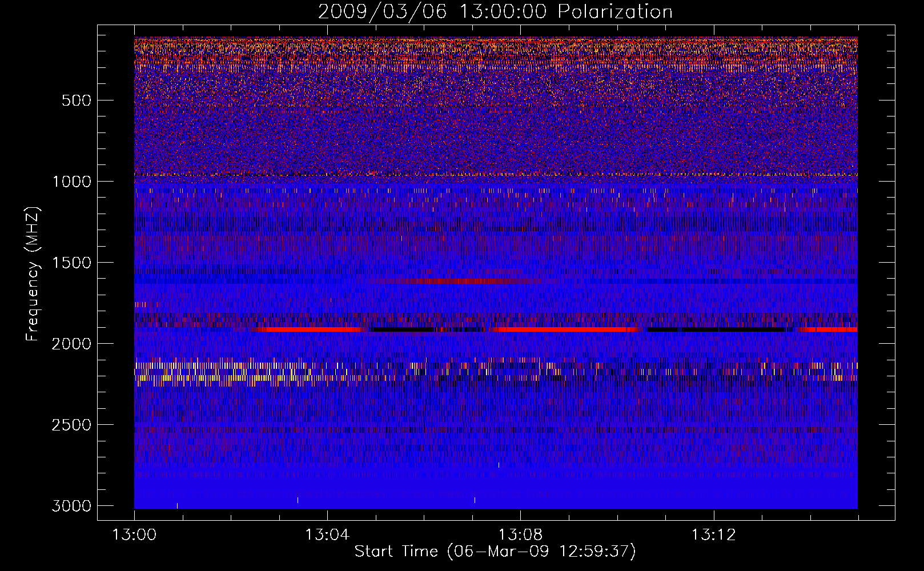Click the 500 frequency tick label

pos(76,100)
